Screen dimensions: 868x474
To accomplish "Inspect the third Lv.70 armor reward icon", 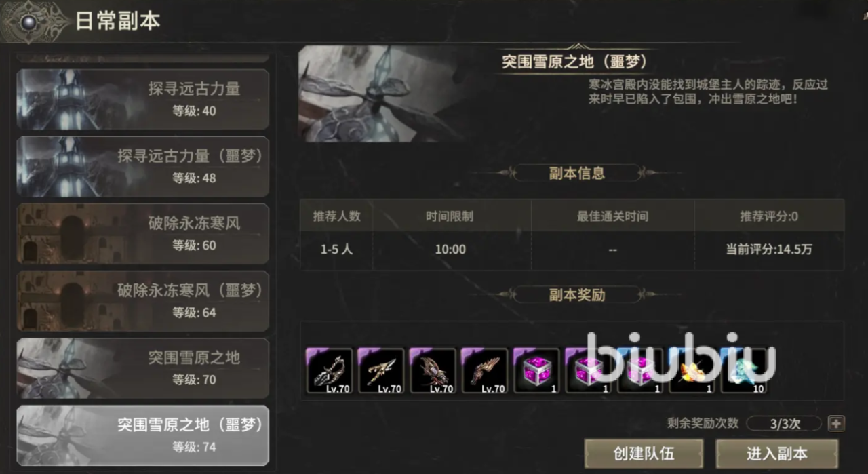I will 433,370.
